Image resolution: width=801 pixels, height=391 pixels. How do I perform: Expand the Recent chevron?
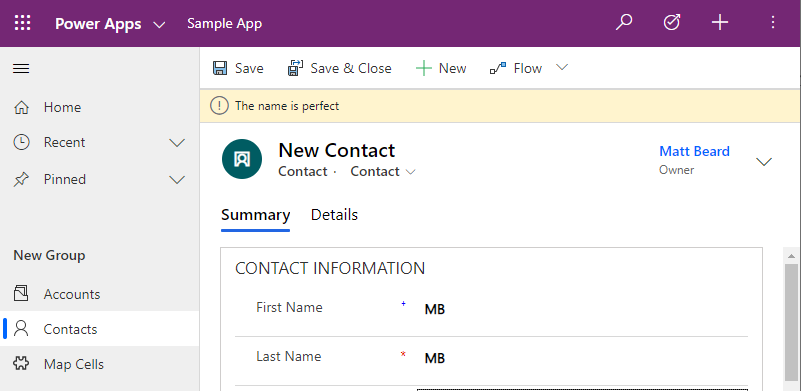pyautogui.click(x=177, y=143)
